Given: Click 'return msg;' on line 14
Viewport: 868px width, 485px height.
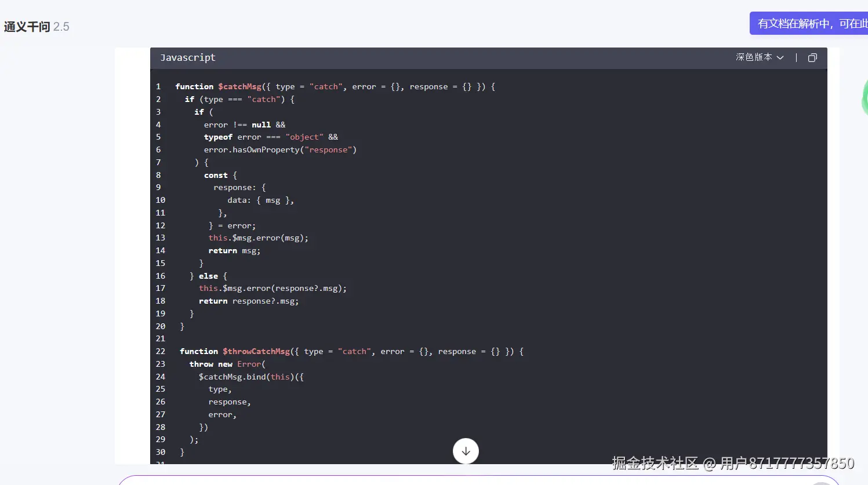Looking at the screenshot, I should point(234,250).
